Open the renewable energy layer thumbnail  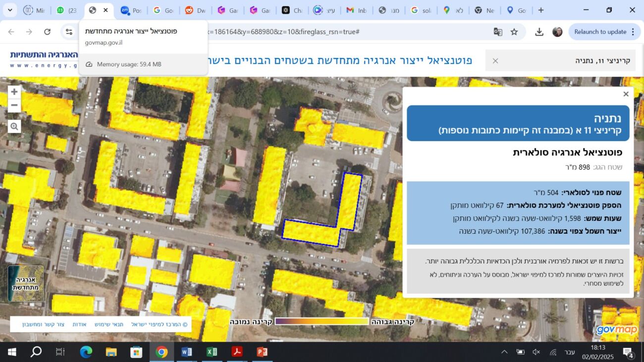point(26,283)
